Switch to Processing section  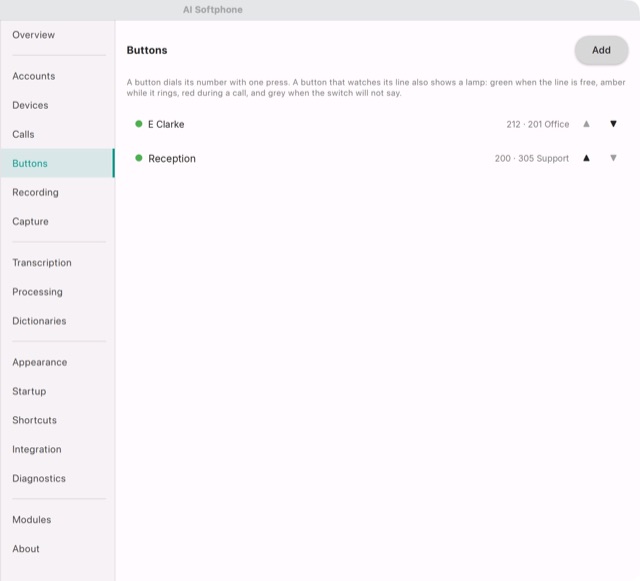coord(58,292)
